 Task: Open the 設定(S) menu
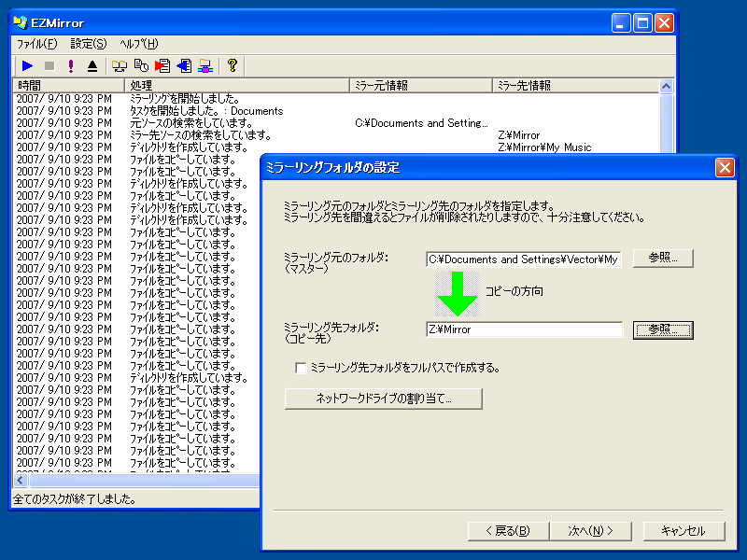coord(89,44)
